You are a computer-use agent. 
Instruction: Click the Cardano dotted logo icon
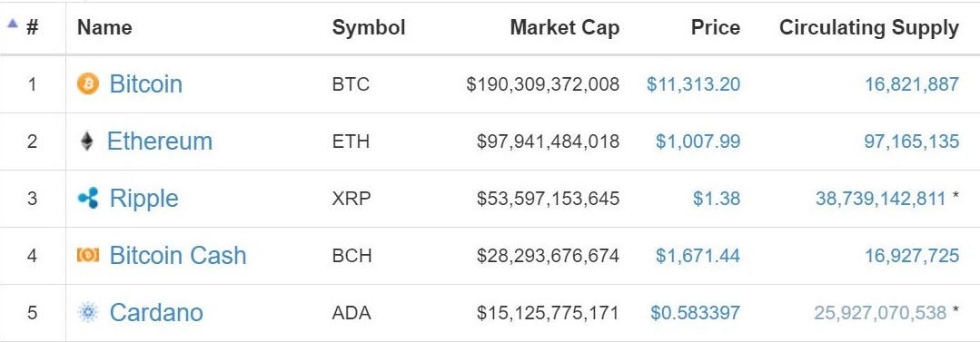pos(88,312)
